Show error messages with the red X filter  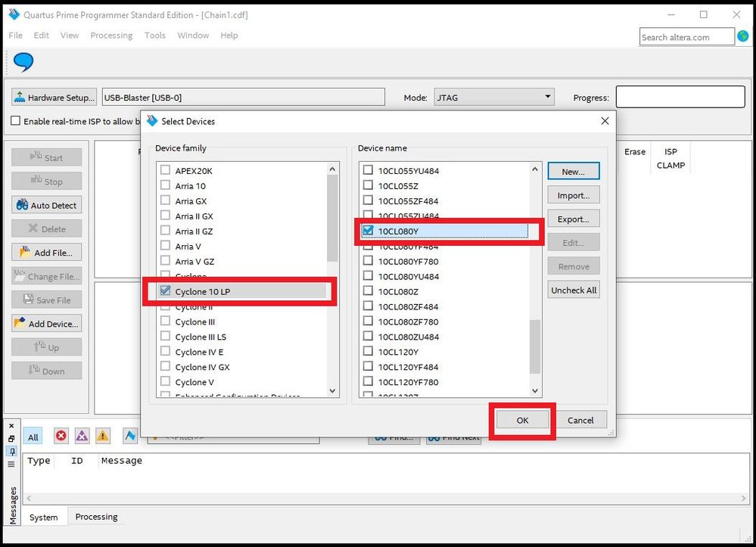61,436
